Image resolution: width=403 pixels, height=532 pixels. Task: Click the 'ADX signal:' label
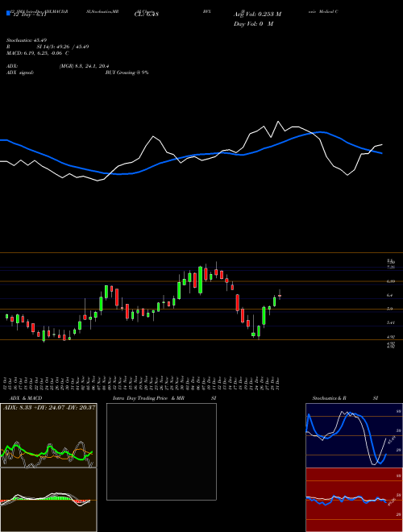coord(19,73)
